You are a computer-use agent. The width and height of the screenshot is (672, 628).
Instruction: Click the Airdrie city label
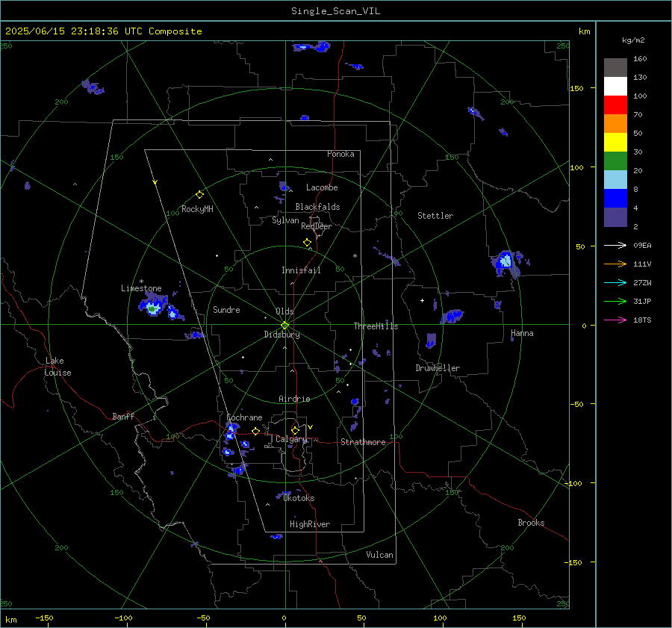pyautogui.click(x=294, y=399)
